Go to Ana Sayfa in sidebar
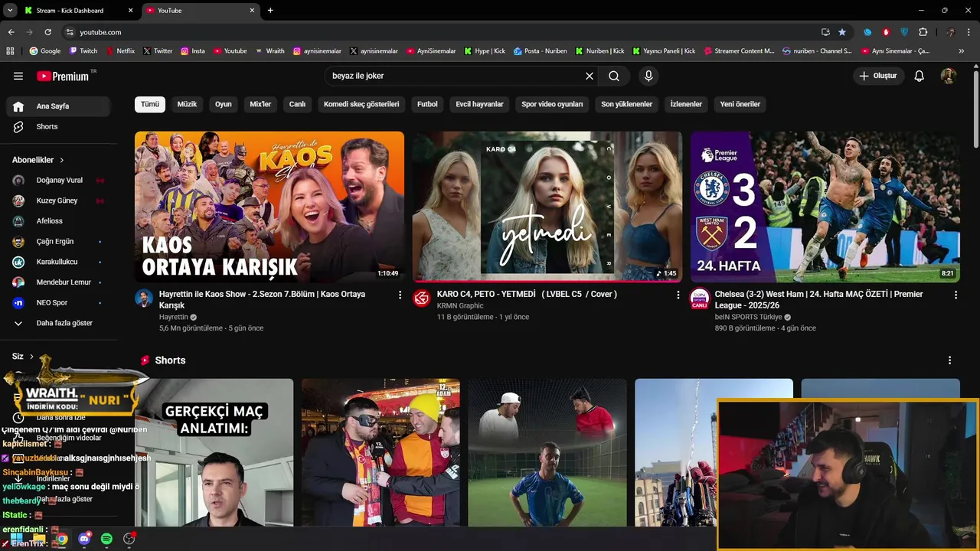The height and width of the screenshot is (551, 980). pos(59,106)
